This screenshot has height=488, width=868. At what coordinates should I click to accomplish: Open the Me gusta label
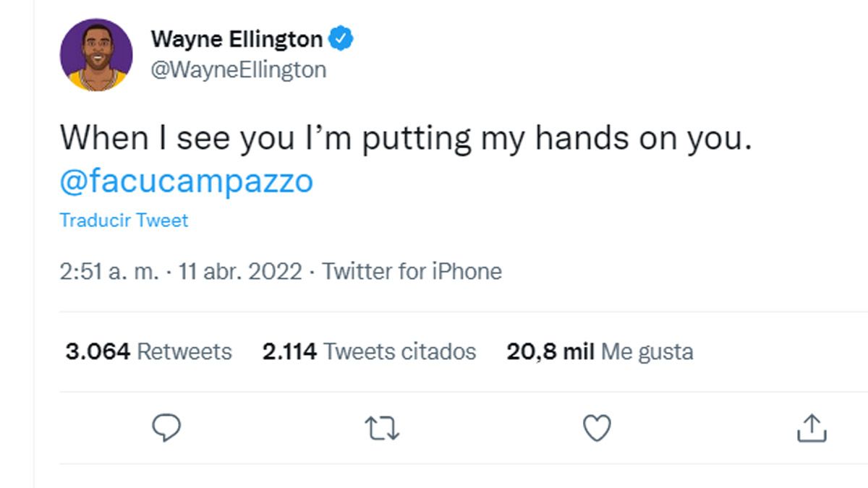click(647, 352)
